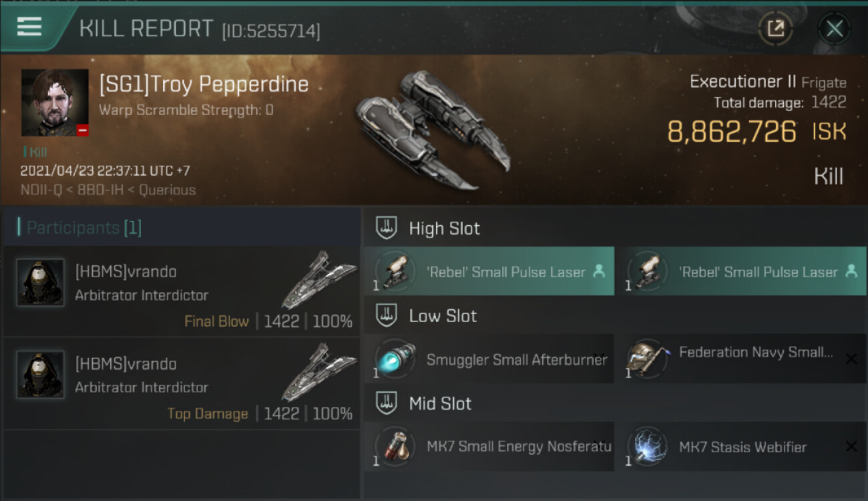The width and height of the screenshot is (868, 501).
Task: Select the first 'Rebel' Small Pulse Laser
Action: click(x=489, y=271)
